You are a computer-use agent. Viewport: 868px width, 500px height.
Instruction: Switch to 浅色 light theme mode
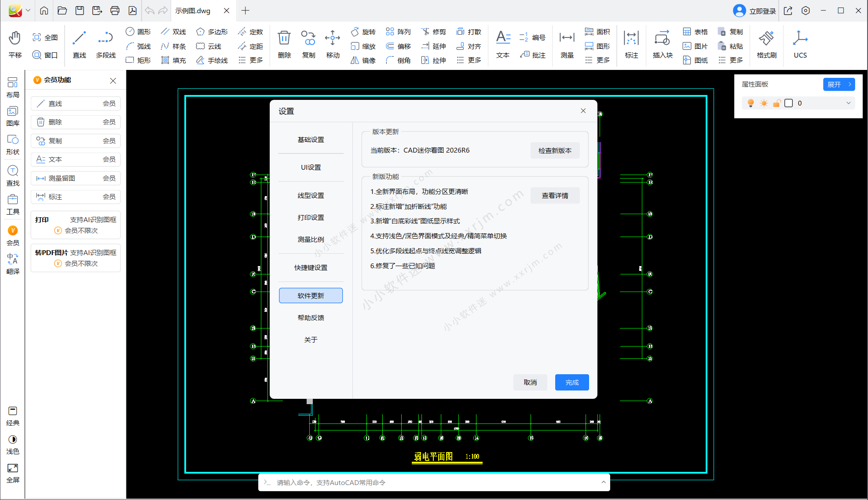tap(13, 445)
